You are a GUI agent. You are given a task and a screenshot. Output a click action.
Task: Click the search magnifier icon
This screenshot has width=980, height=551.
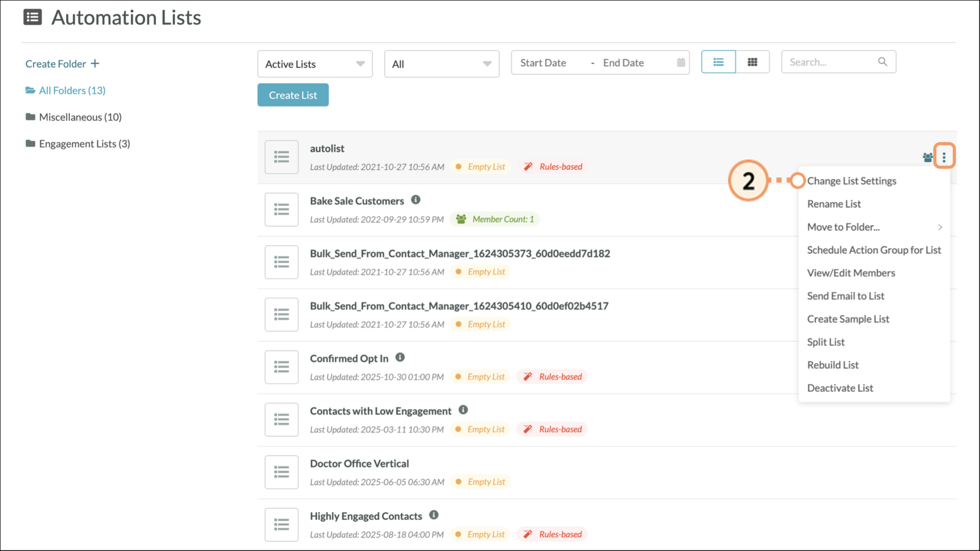[882, 62]
